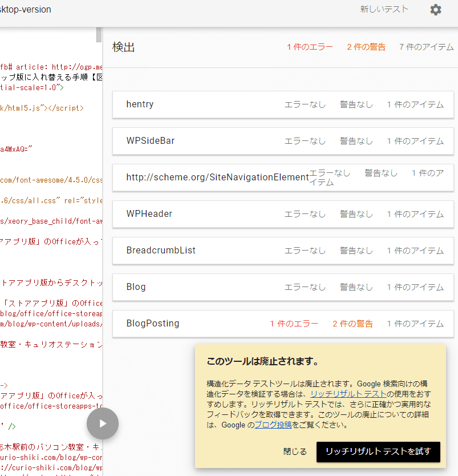The width and height of the screenshot is (458, 476).
Task: Click the header 1 件のエラー summary
Action: click(x=310, y=47)
